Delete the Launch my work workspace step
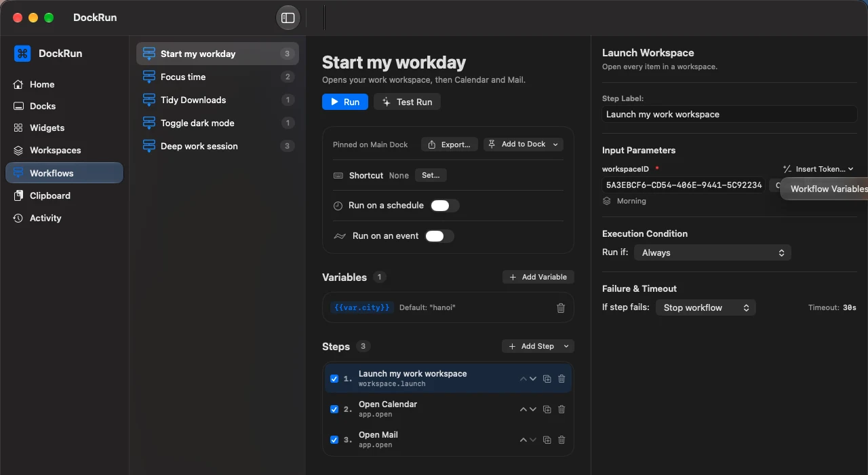Image resolution: width=868 pixels, height=475 pixels. point(561,379)
